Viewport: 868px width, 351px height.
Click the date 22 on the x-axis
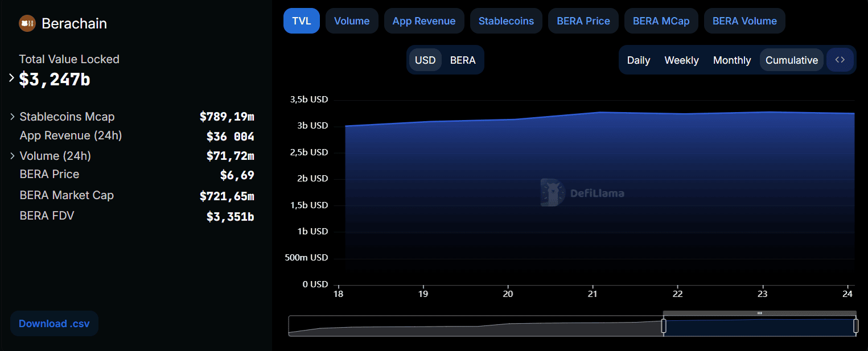[678, 294]
